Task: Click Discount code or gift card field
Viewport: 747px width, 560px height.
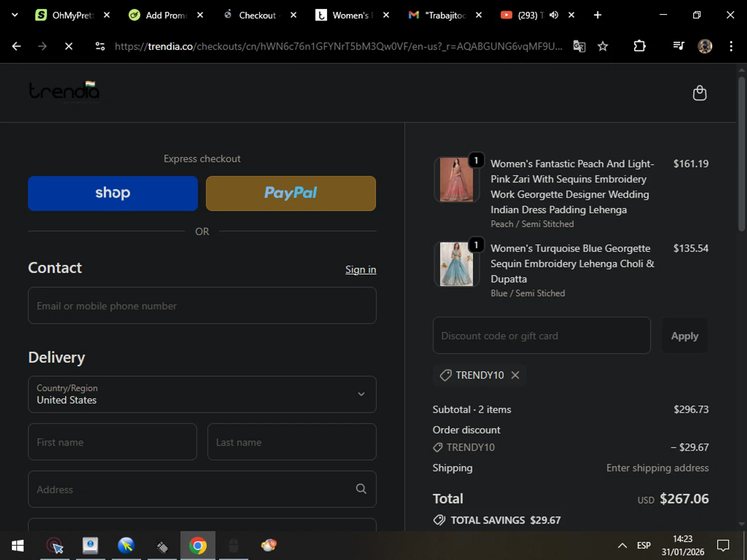Action: tap(542, 336)
